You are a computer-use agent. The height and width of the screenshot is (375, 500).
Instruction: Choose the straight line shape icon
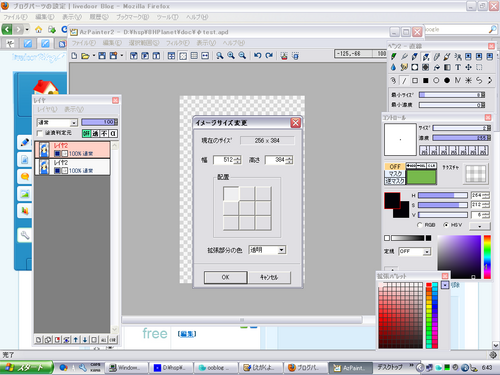pyautogui.click(x=404, y=80)
